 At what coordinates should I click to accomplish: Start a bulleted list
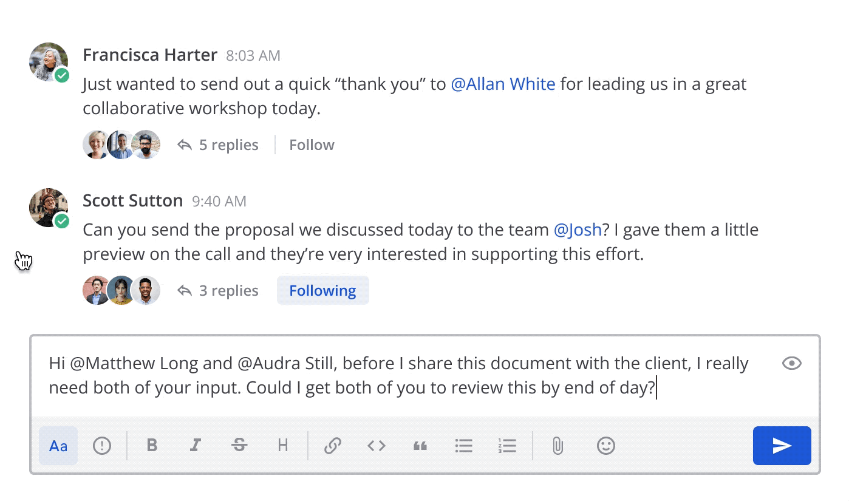click(464, 446)
